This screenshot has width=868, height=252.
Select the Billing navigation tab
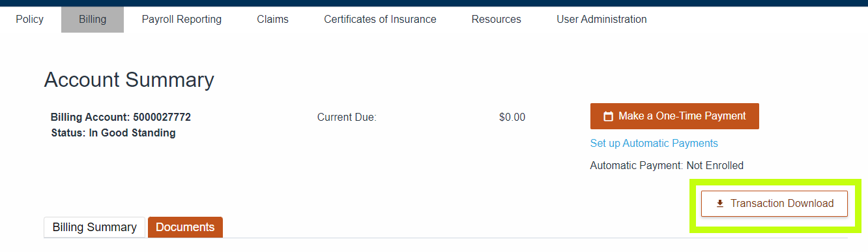click(93, 20)
